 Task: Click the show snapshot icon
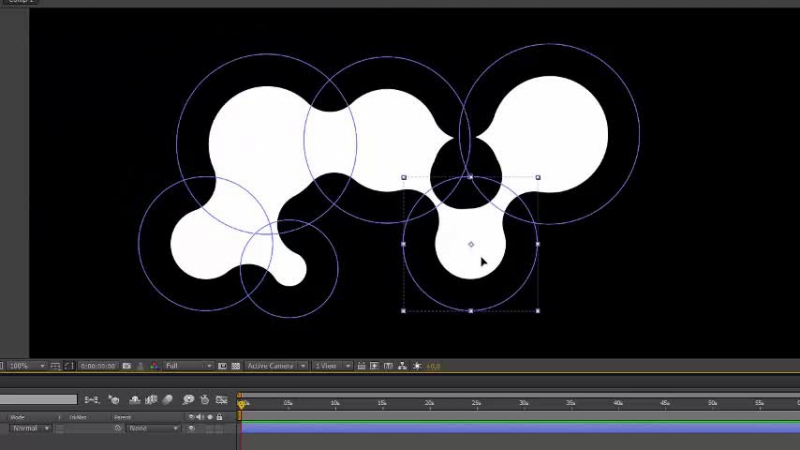tap(140, 366)
